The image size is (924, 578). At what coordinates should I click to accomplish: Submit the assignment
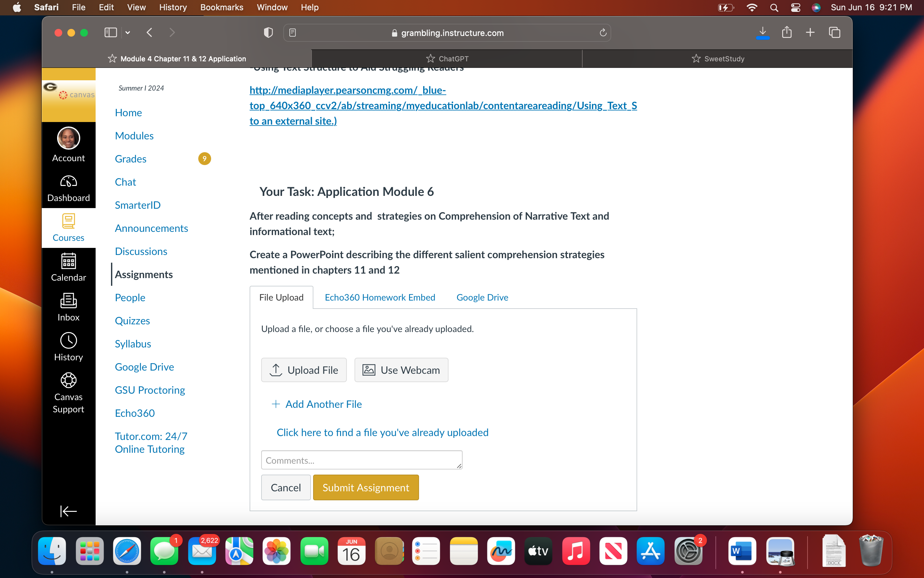366,487
